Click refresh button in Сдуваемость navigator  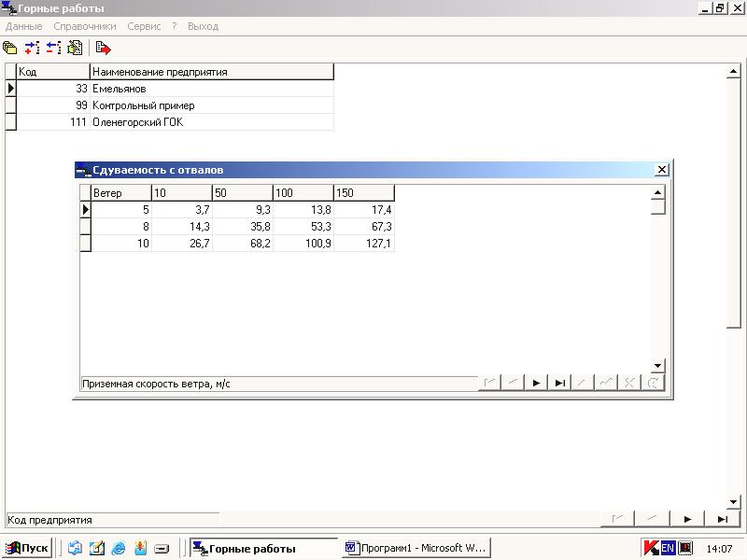(x=653, y=383)
